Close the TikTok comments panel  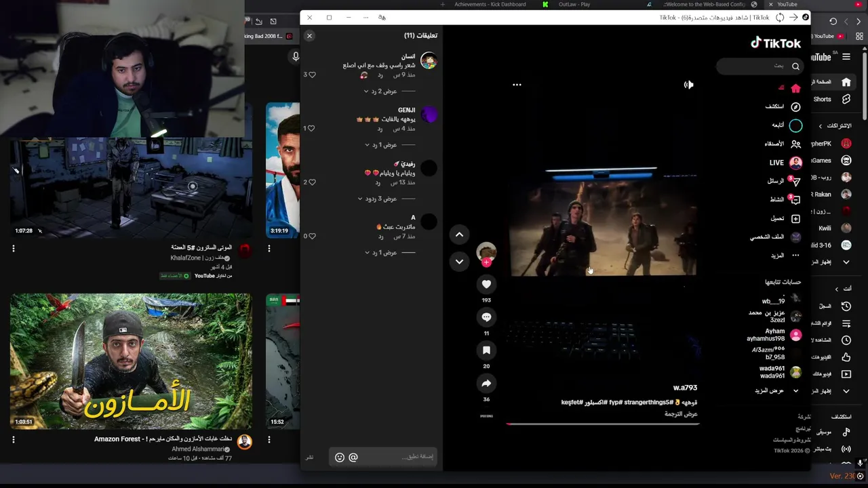[309, 36]
